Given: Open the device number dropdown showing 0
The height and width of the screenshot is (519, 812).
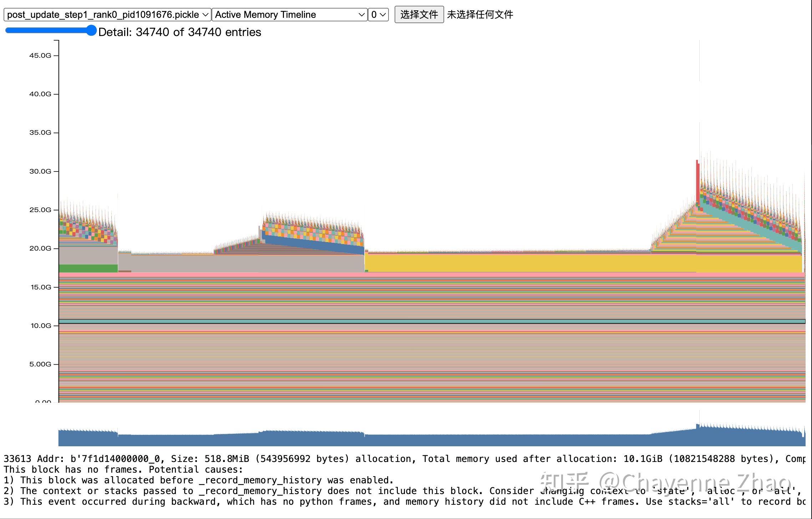Looking at the screenshot, I should 378,15.
